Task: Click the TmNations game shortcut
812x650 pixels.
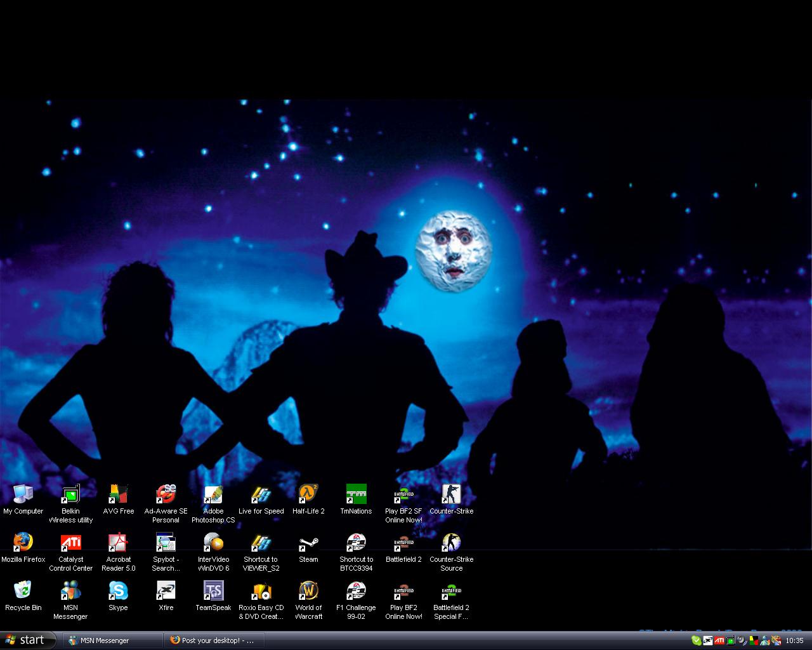Action: click(356, 499)
